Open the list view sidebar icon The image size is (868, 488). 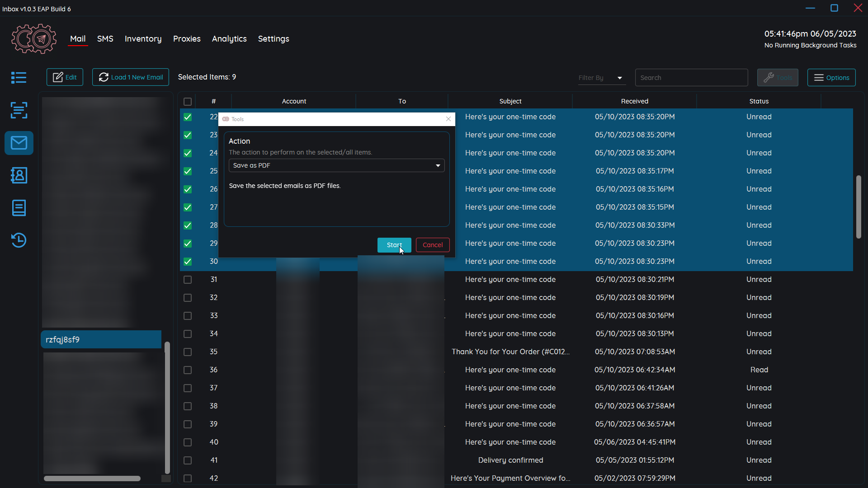tap(19, 78)
